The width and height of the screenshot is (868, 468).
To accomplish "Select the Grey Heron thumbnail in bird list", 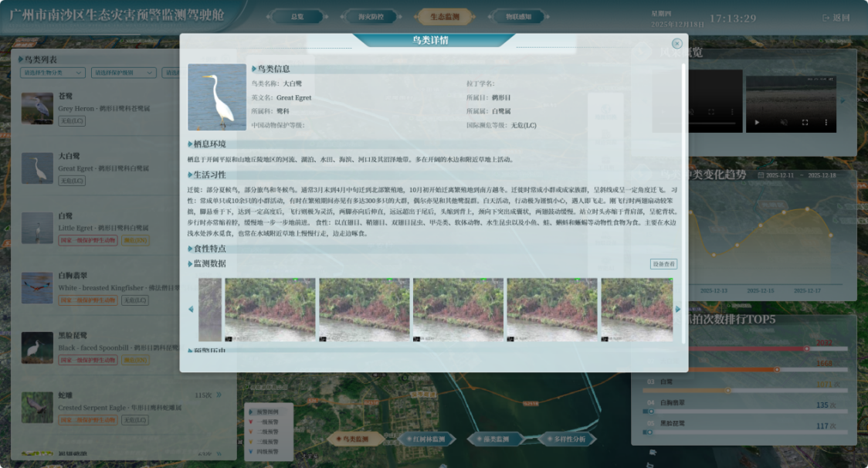I will (37, 108).
